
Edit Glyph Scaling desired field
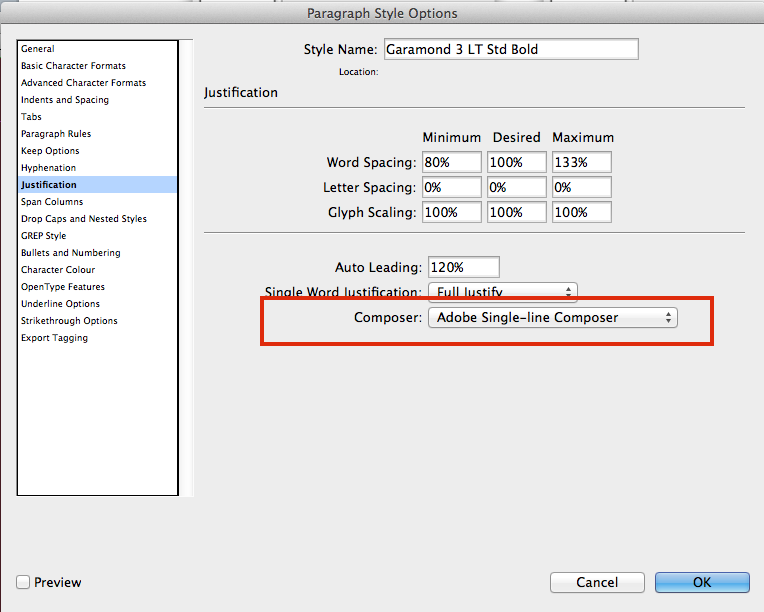[516, 212]
